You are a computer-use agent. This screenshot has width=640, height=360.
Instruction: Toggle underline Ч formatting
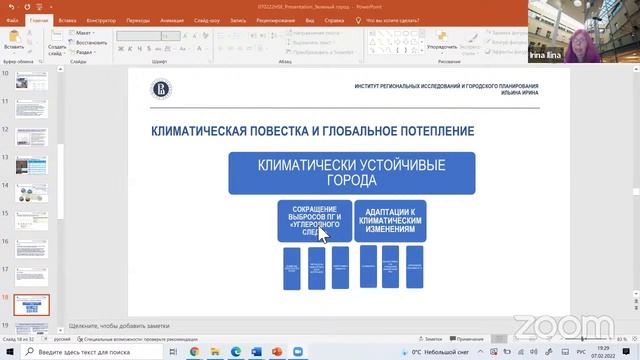click(140, 49)
